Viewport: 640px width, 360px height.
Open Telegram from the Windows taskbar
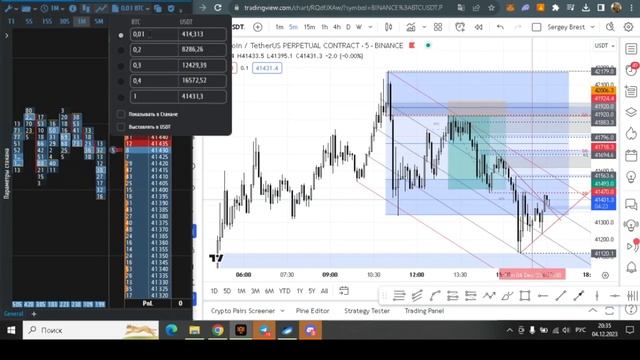coord(264,330)
